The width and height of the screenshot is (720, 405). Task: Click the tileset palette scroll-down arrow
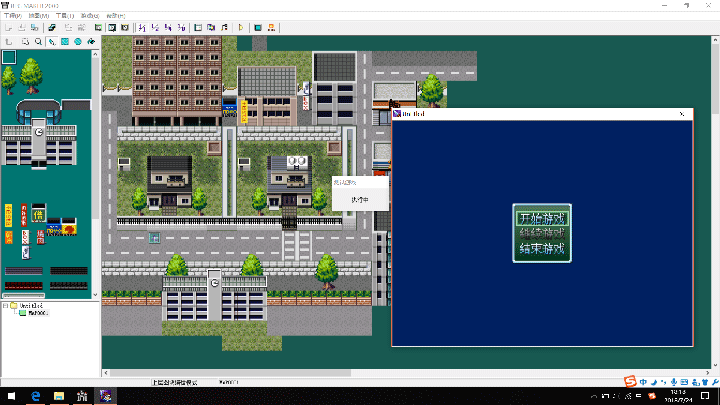pos(95,293)
